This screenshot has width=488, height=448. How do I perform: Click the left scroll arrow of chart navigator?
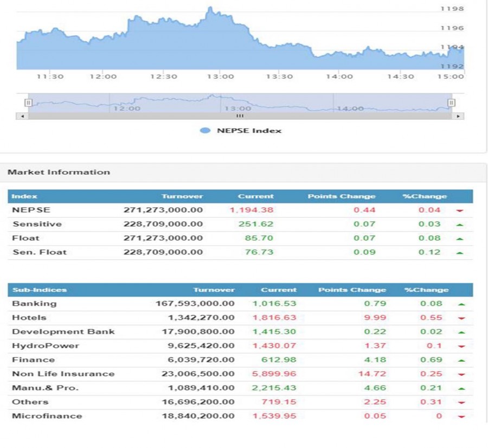[22, 116]
